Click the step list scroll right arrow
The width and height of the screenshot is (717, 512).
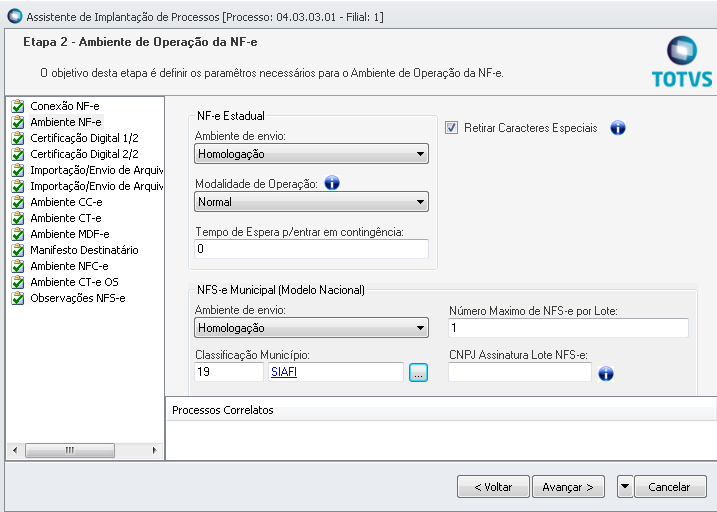click(155, 450)
